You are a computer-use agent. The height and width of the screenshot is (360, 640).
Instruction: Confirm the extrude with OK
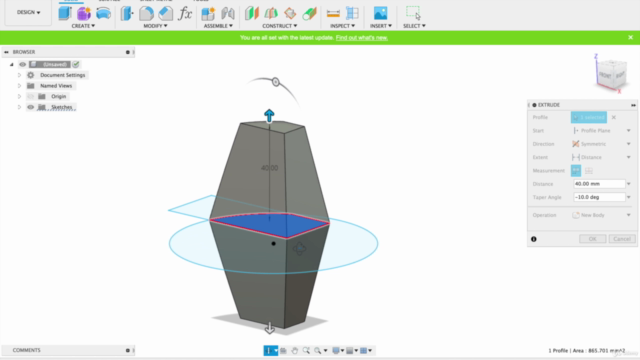[x=592, y=239]
